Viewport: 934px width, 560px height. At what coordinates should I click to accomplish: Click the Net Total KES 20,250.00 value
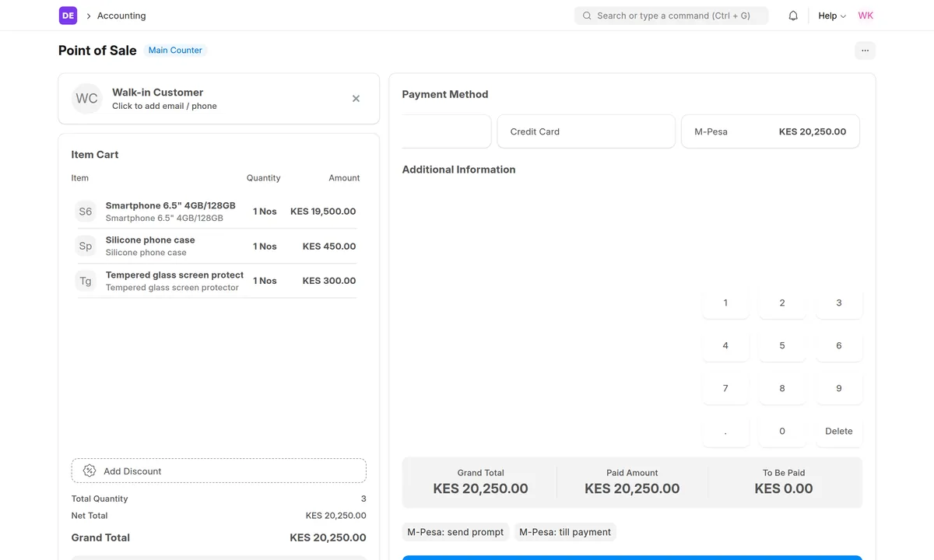click(x=336, y=516)
